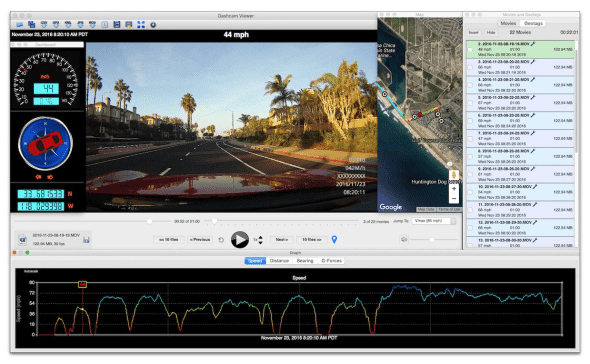Viewport: 590px width, 364px height.
Task: Open the G-Forces graph tab
Action: point(331,260)
